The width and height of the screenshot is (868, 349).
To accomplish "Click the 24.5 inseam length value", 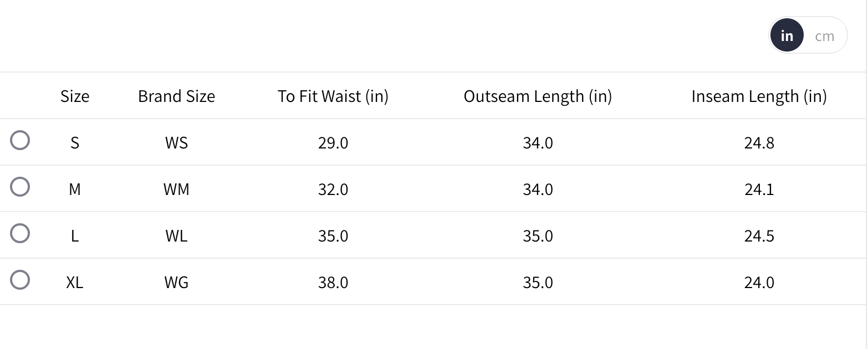I will (759, 236).
